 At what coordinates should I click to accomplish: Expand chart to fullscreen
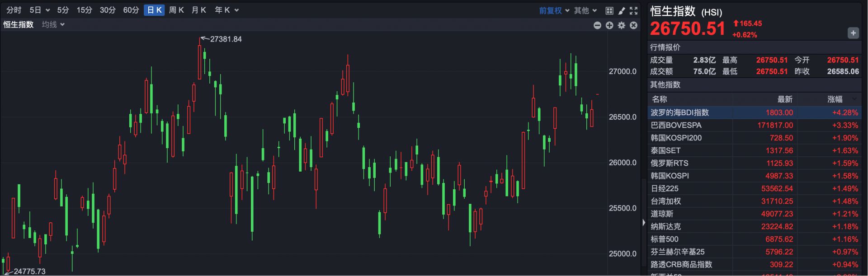coord(634,10)
